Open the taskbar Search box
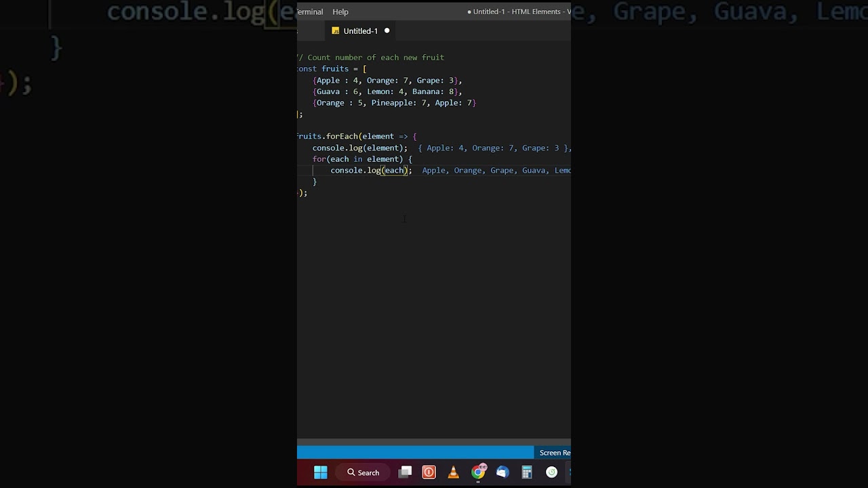Image resolution: width=868 pixels, height=488 pixels. point(364,472)
